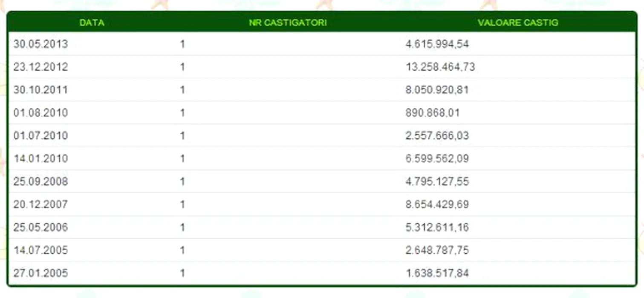Viewport: 644px width, 298px height.
Task: Click the 8.050.920,81 prize amount
Action: (x=437, y=90)
